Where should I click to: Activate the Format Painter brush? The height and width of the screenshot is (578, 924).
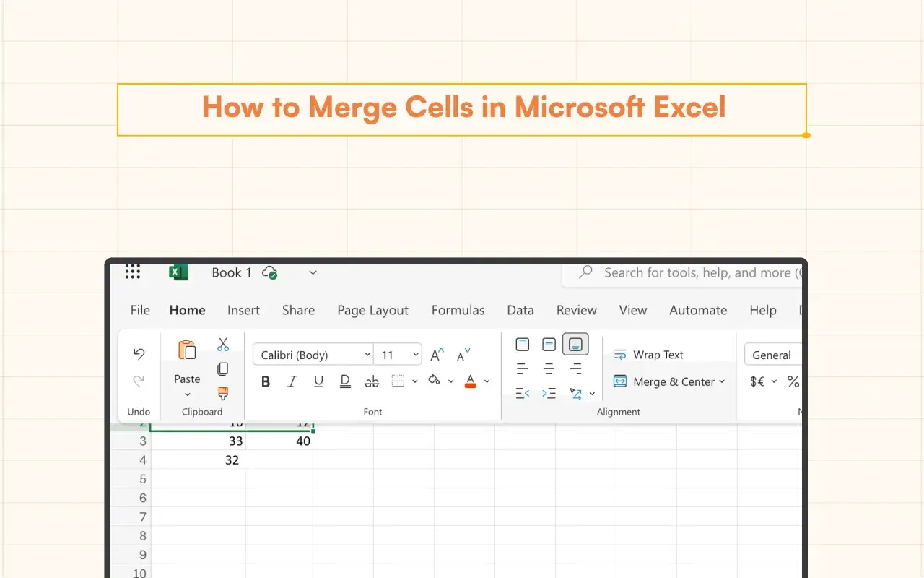223,394
